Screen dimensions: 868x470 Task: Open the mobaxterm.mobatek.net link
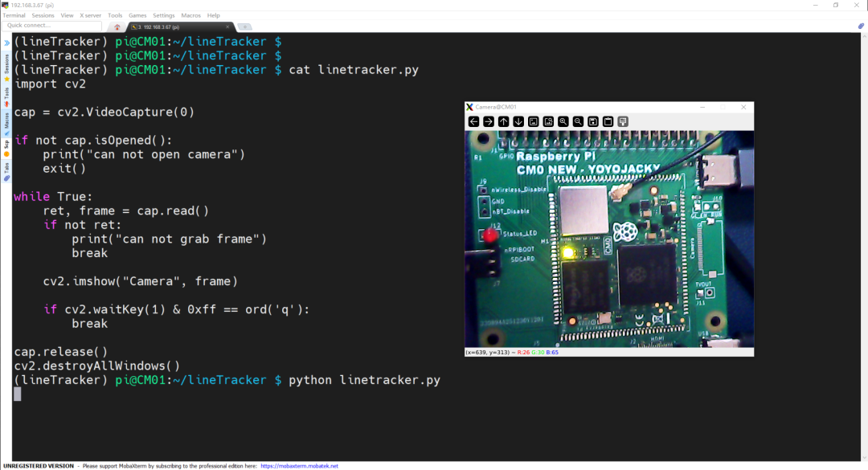[299, 466]
